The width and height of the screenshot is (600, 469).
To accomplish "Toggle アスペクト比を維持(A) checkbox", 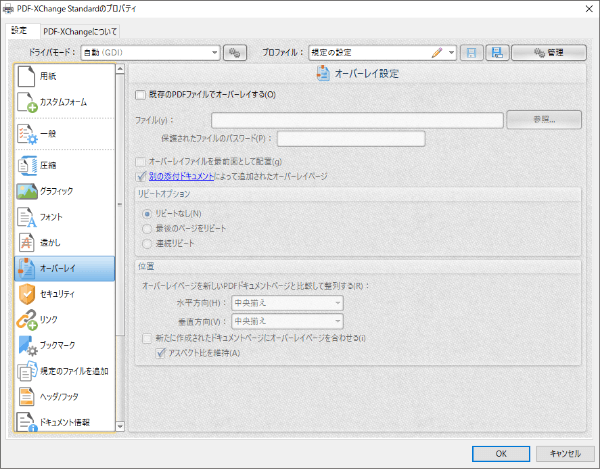I will tap(160, 353).
